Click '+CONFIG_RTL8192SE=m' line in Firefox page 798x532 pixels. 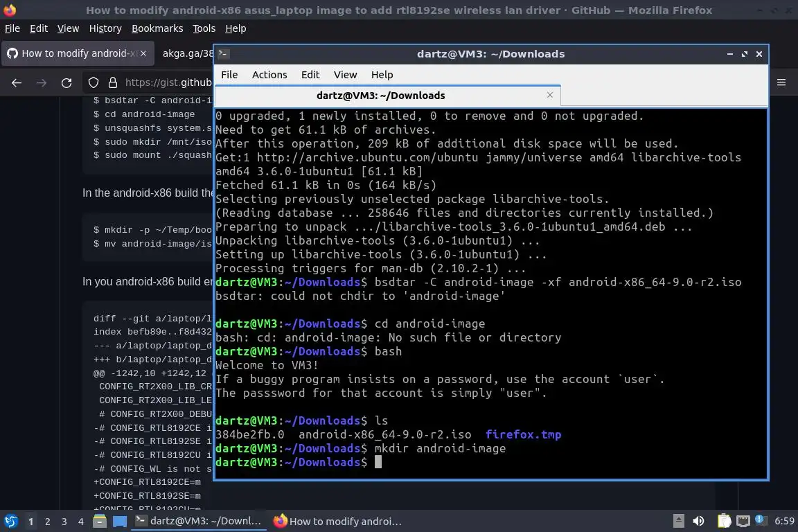(147, 496)
